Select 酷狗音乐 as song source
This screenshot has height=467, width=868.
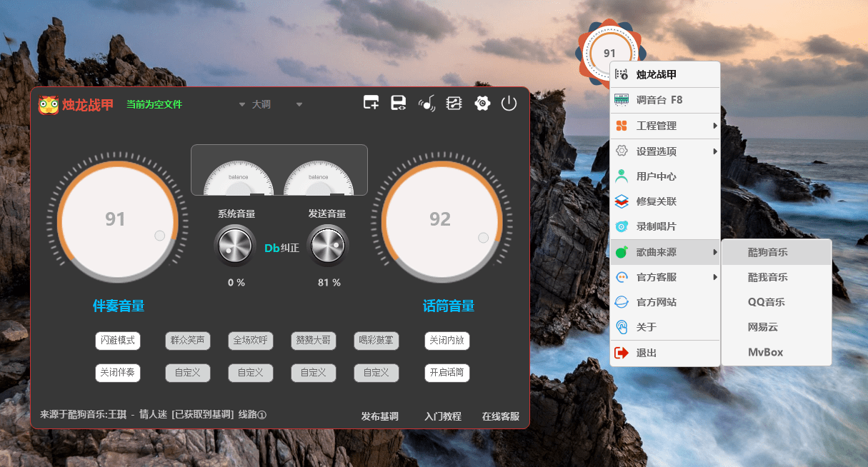[777, 252]
